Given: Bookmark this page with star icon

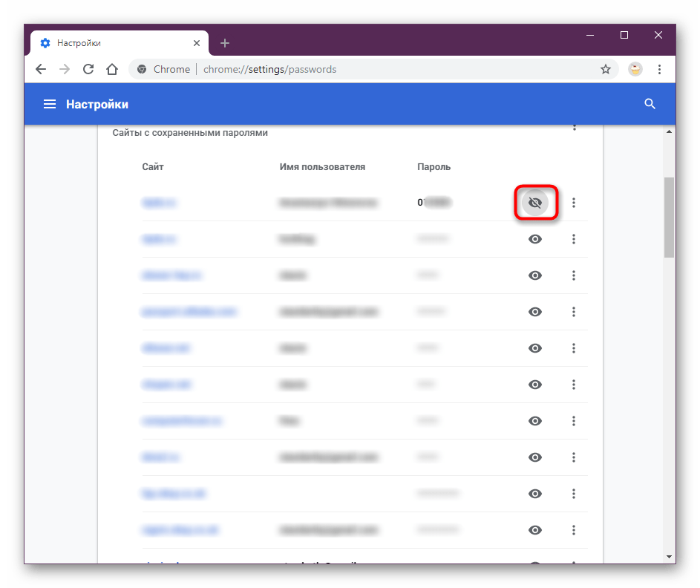Looking at the screenshot, I should [605, 69].
